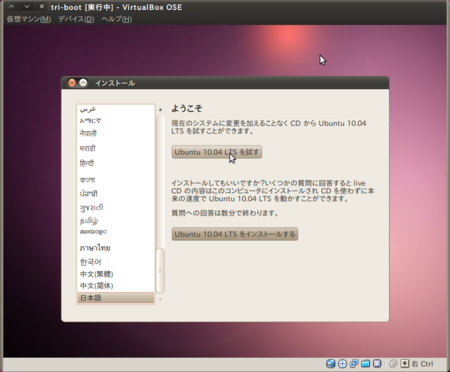
Task: Select বাংলা in the language list
Action: (x=116, y=180)
